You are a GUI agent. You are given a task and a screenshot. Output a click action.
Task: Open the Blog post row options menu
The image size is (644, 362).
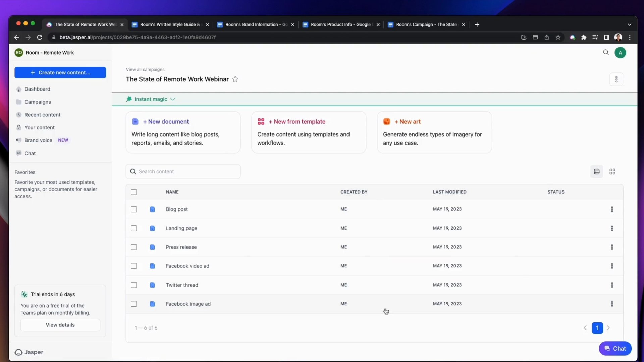point(612,209)
